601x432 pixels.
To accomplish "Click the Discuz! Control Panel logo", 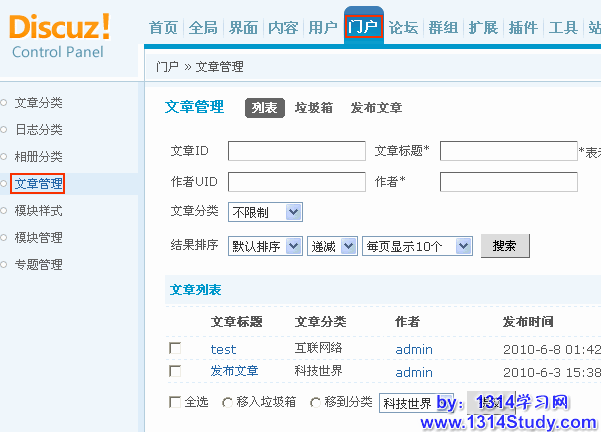I will [x=62, y=36].
